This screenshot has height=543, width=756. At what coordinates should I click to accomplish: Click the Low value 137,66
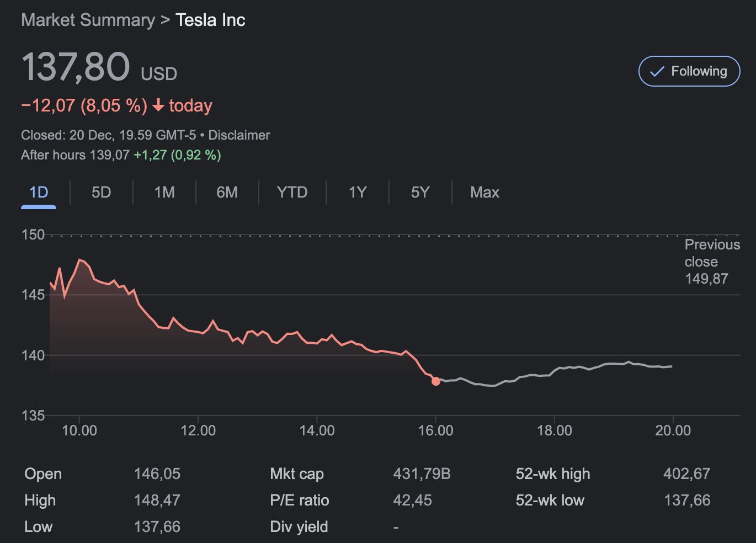coord(157,526)
